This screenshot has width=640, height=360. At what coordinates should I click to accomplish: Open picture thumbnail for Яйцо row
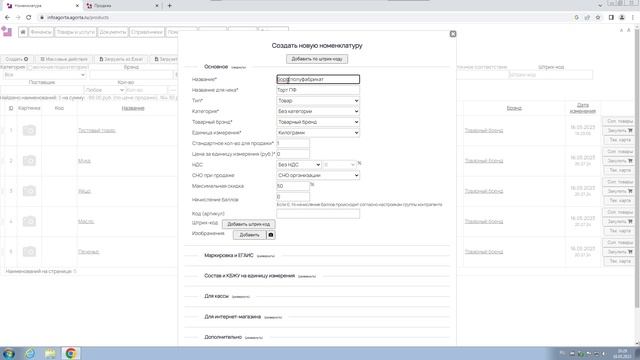click(29, 191)
